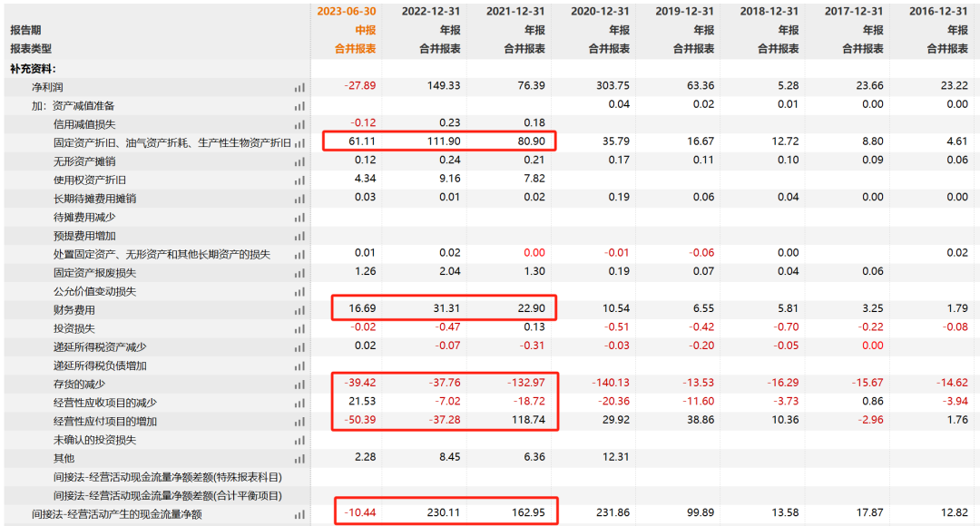Click the 净利润 value 303.75 for 2020
The width and height of the screenshot is (980, 526).
[613, 85]
